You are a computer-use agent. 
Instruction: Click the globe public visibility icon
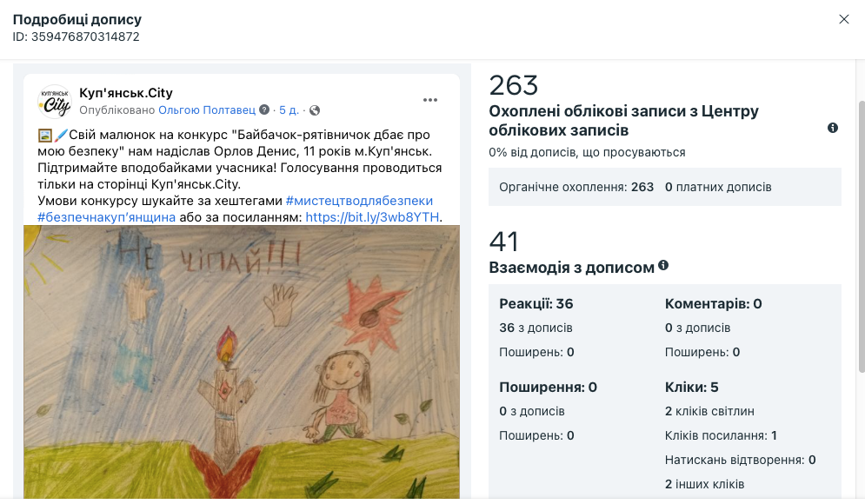point(315,110)
